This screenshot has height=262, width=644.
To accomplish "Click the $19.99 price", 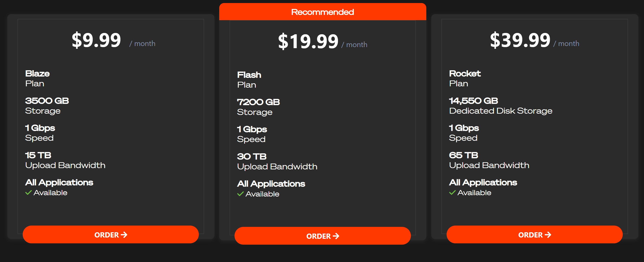I will [x=308, y=41].
